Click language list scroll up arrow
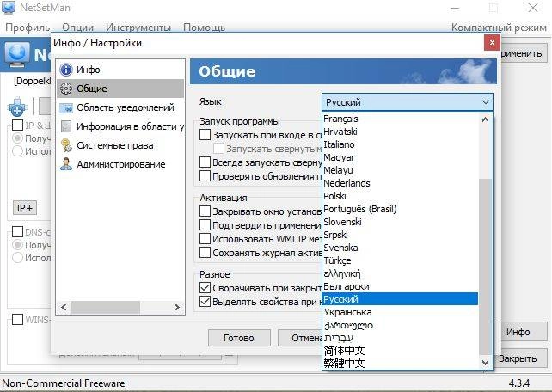This screenshot has width=552, height=392. (x=485, y=119)
